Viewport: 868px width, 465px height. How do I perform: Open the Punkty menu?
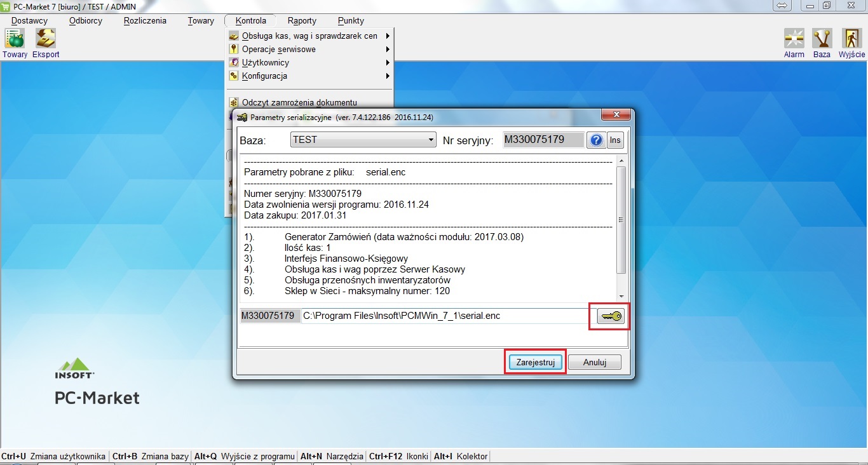coord(351,20)
